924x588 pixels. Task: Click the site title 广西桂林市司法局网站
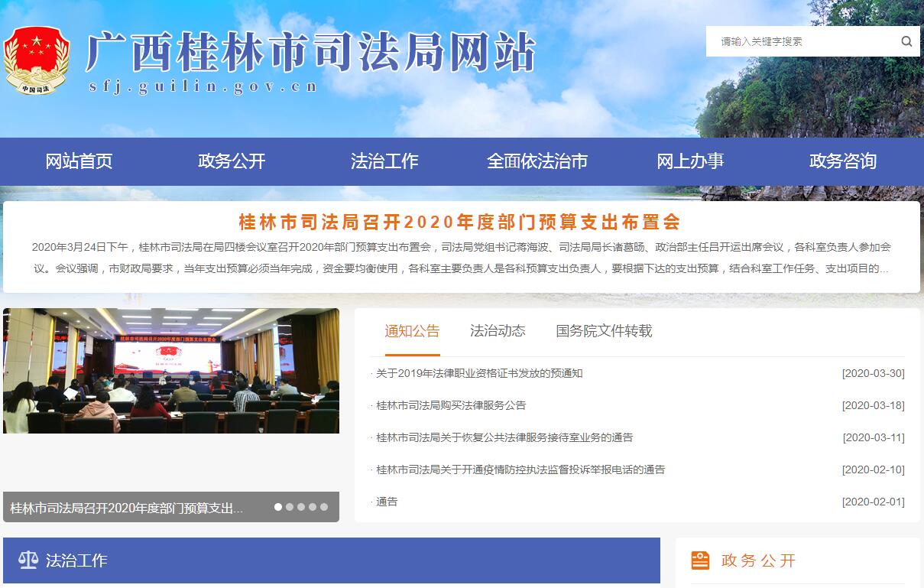(x=310, y=53)
